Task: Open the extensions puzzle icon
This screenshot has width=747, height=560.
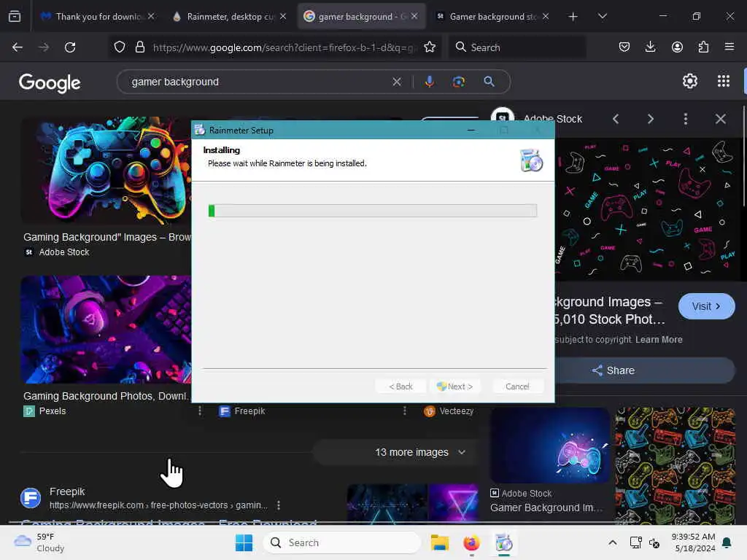Action: click(703, 47)
